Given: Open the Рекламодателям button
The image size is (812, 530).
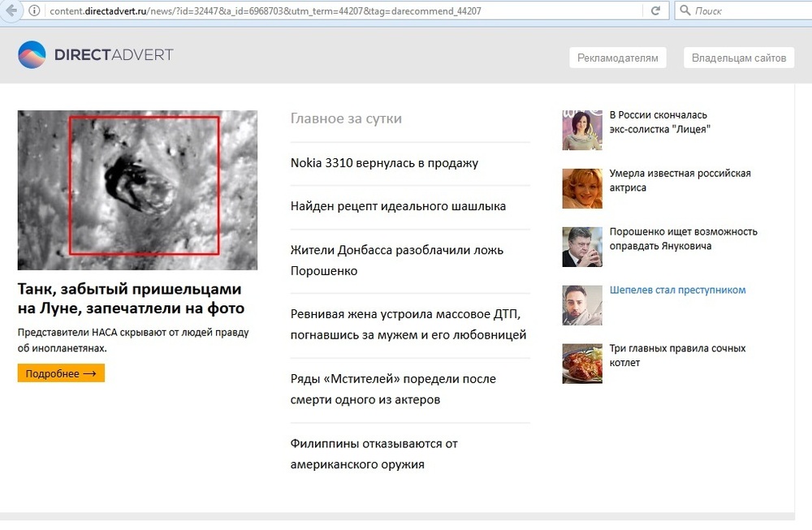Looking at the screenshot, I should point(617,58).
